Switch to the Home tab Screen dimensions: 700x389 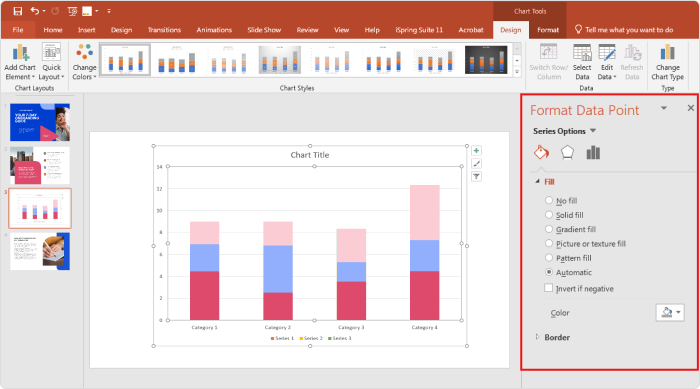53,30
